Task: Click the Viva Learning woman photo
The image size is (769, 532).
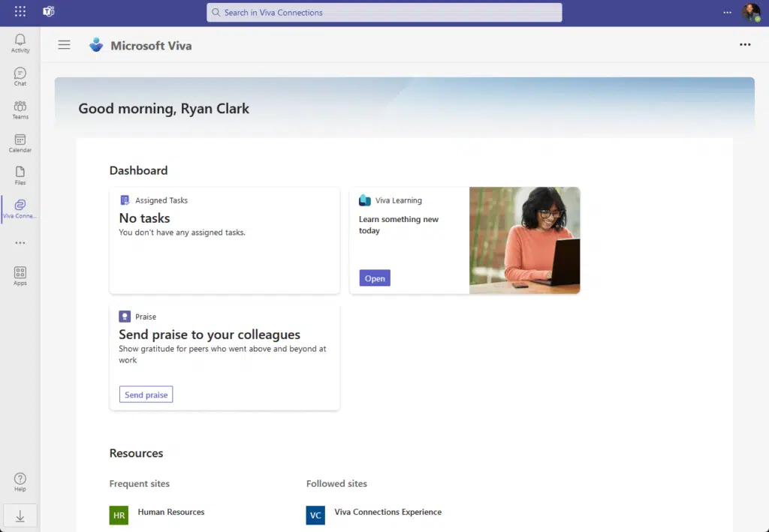Action: (x=524, y=241)
